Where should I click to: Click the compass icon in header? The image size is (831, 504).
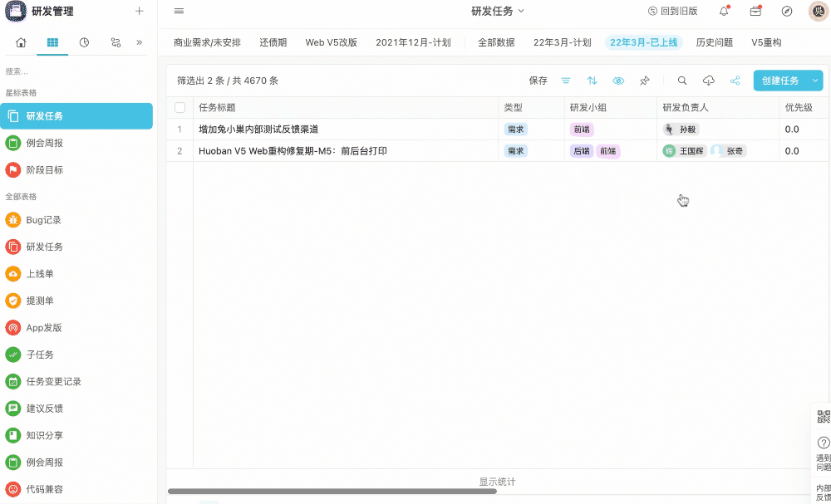(x=787, y=11)
